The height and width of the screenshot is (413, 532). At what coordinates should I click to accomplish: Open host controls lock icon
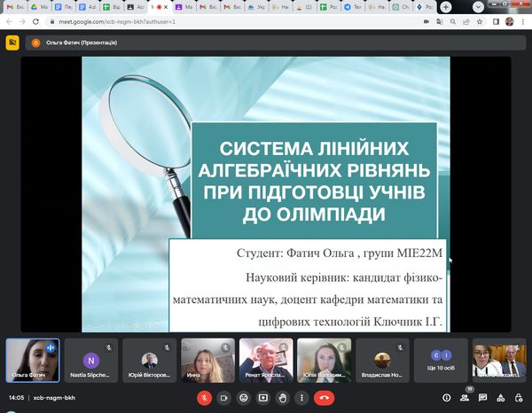tap(520, 398)
